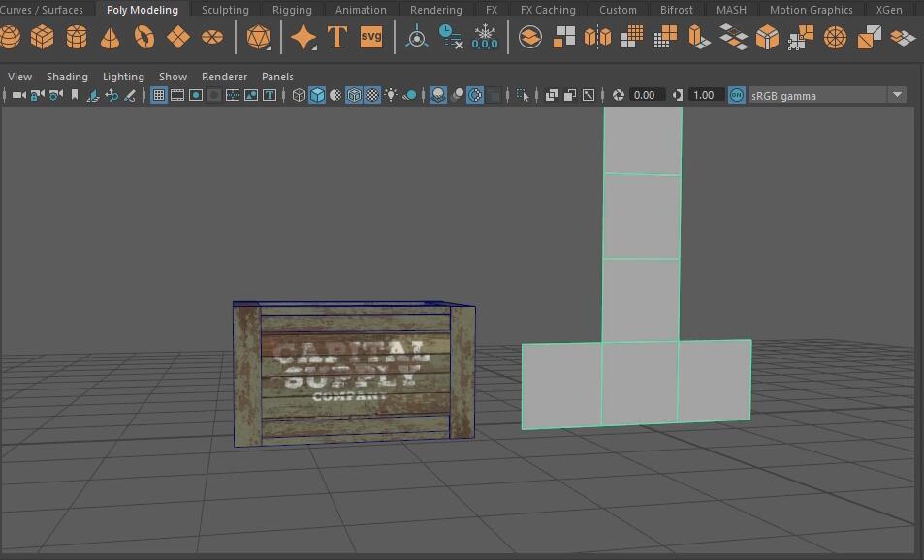The height and width of the screenshot is (560, 924).
Task: Toggle the Field Chart overlay
Action: coord(232,95)
